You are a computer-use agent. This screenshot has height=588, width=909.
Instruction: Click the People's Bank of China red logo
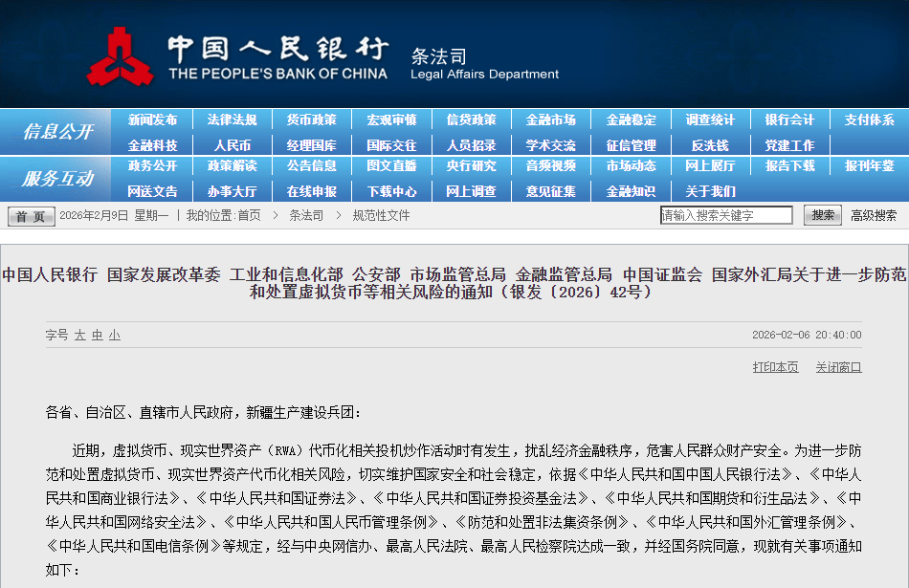pyautogui.click(x=120, y=56)
